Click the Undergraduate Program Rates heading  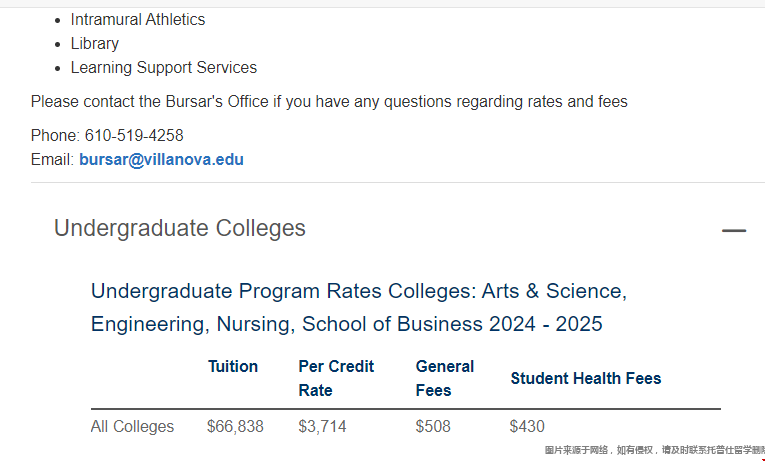(x=359, y=307)
